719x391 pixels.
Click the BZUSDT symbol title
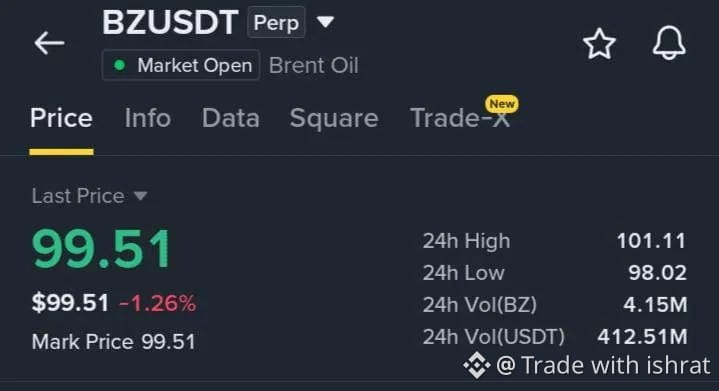pyautogui.click(x=170, y=22)
